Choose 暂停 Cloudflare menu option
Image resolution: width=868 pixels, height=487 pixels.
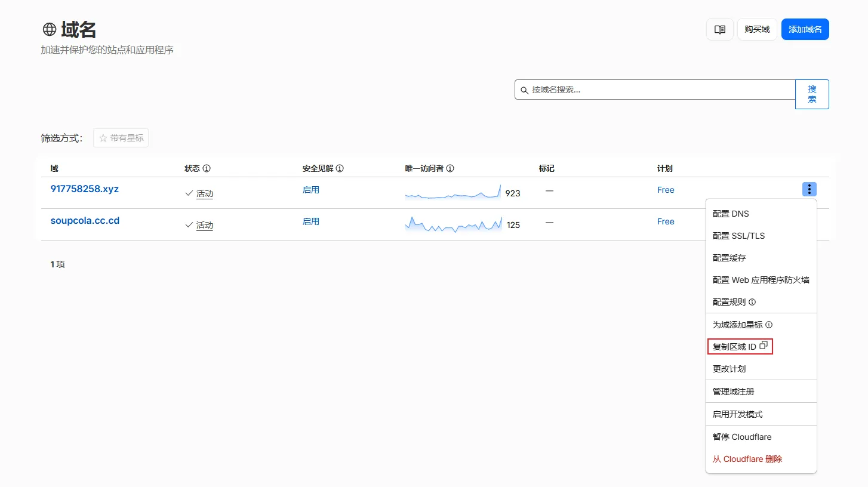click(x=761, y=437)
